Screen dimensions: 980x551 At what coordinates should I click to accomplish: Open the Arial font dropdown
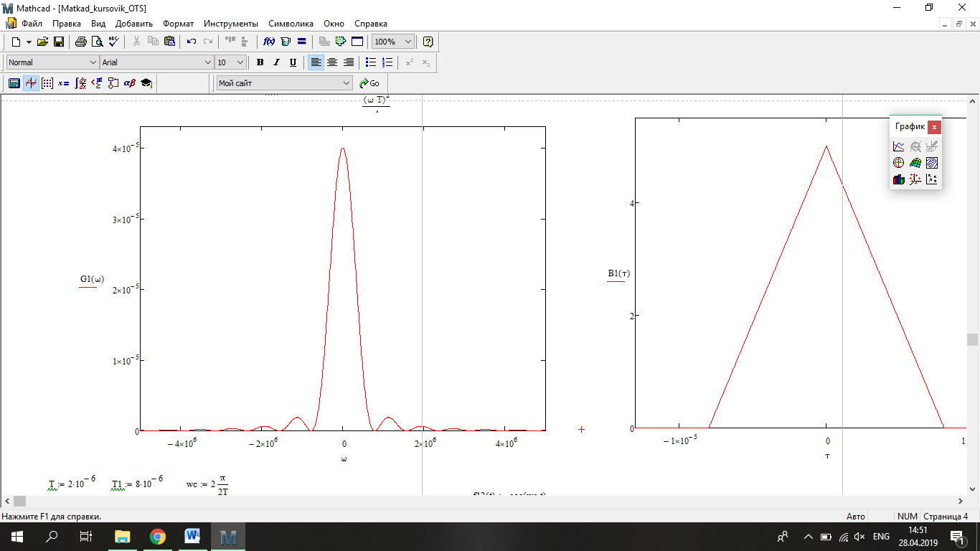point(208,62)
